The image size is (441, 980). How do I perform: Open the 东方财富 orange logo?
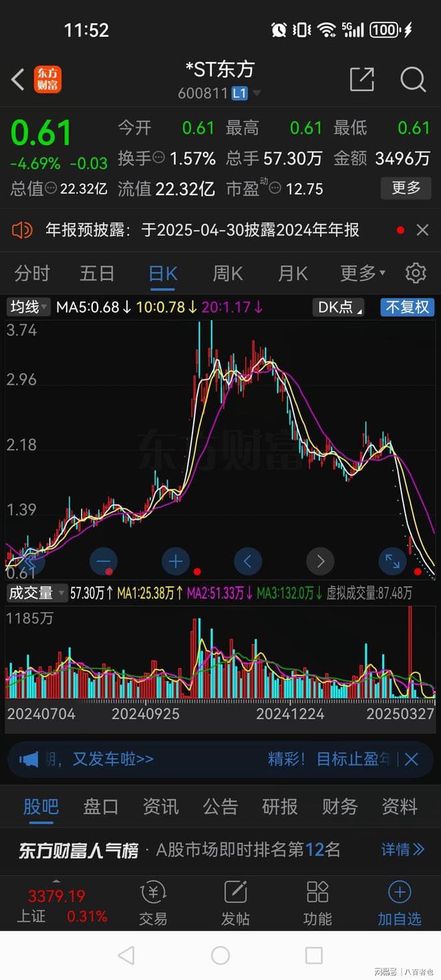click(x=48, y=79)
